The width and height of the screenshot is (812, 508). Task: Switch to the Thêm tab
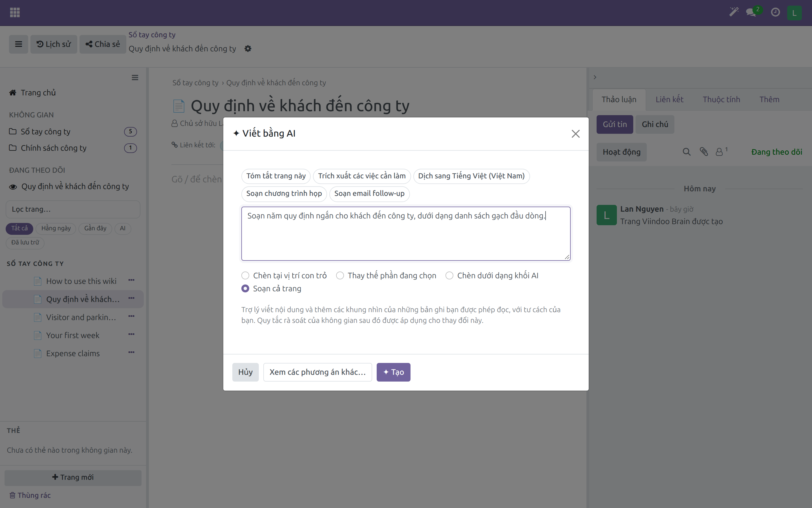point(769,99)
